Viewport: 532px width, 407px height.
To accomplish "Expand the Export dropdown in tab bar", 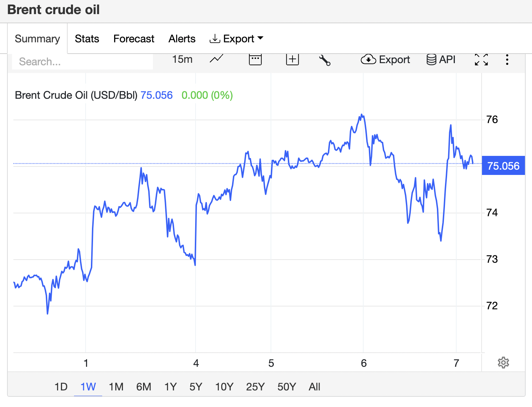I will [236, 38].
